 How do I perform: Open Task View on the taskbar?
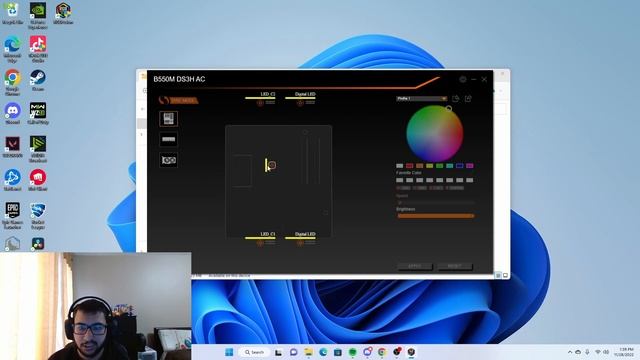point(278,352)
